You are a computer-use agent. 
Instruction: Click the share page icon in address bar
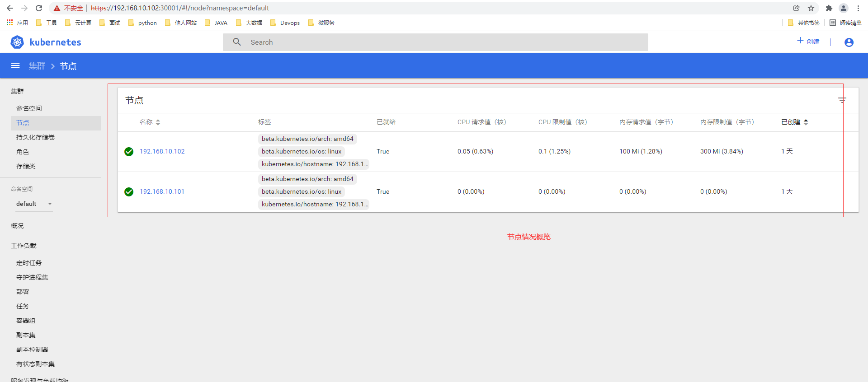point(797,8)
